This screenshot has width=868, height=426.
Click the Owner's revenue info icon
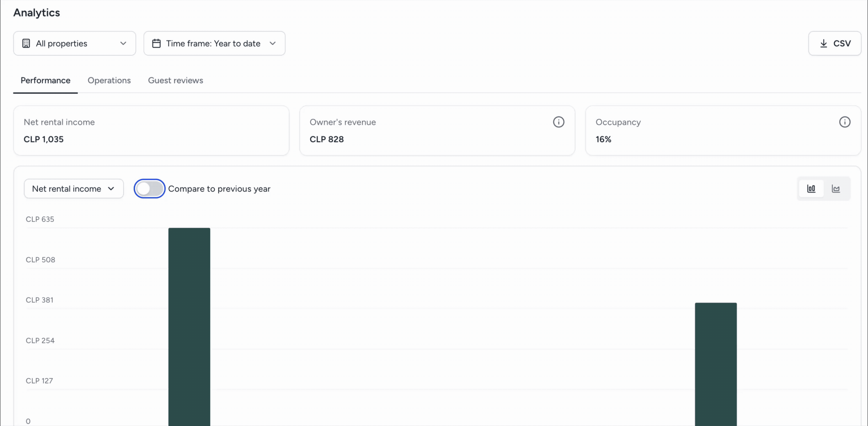tap(558, 122)
